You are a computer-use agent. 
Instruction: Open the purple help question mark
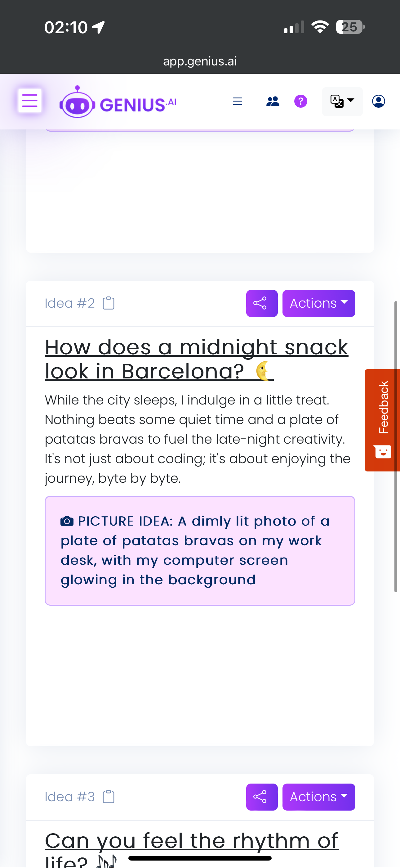301,102
